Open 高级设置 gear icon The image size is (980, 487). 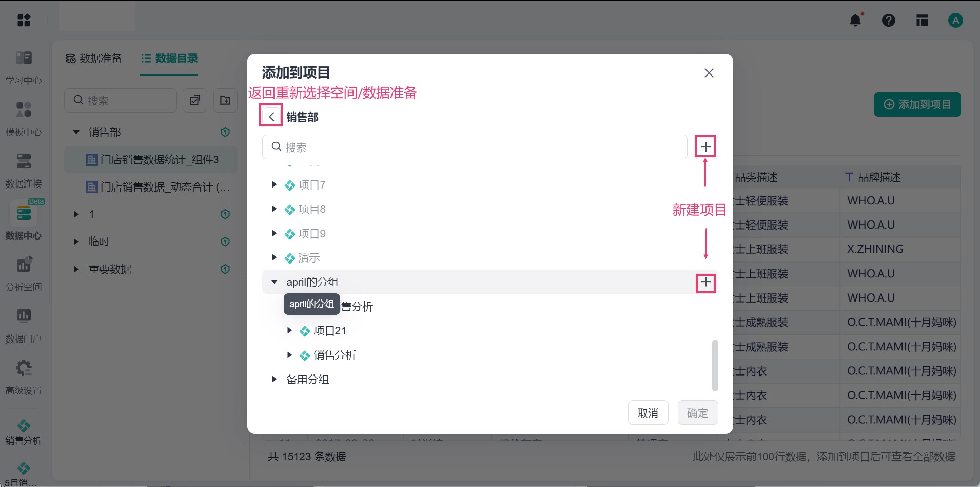23,377
